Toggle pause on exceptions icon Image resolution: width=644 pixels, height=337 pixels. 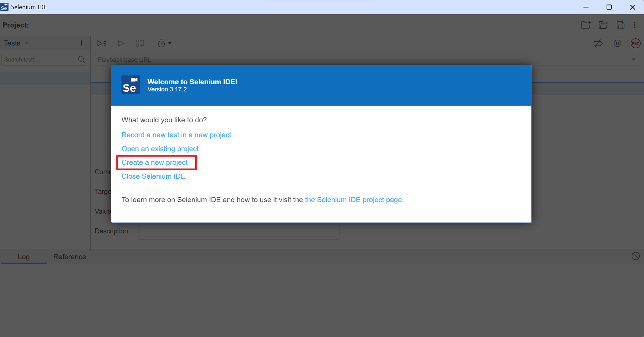coord(617,43)
